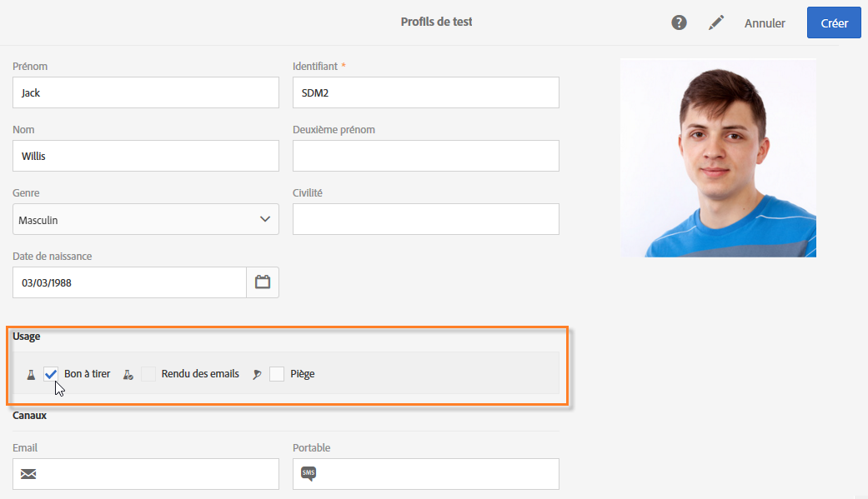Click the SMS bubble icon in Portable field
Screen dimensions: 868x499
[x=309, y=473]
